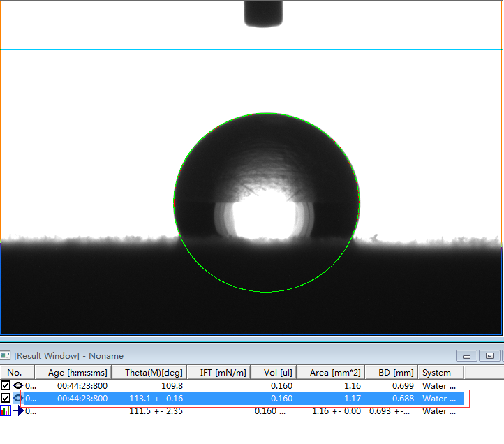Click the Result Window title icon
This screenshot has height=444, width=504.
[6, 356]
